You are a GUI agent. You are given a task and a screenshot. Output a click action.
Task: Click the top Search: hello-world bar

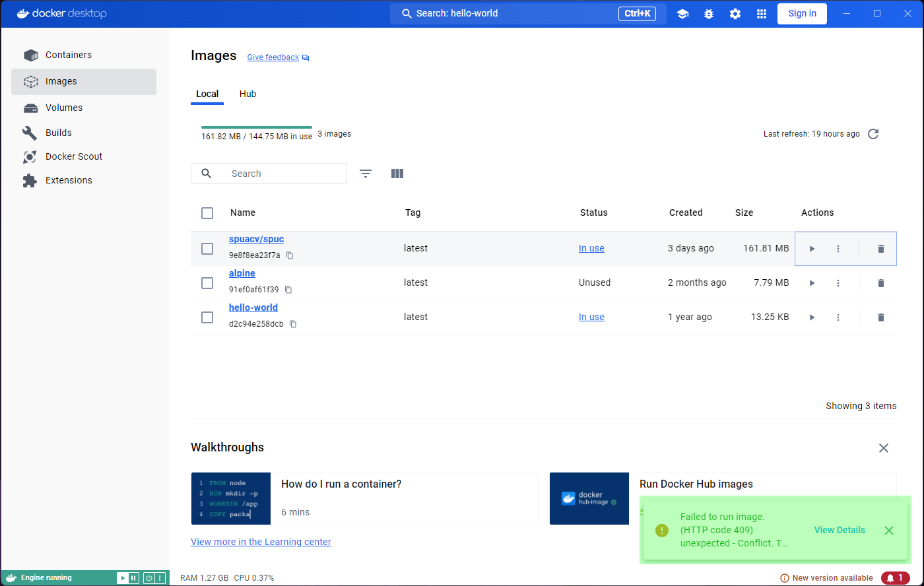tap(528, 13)
